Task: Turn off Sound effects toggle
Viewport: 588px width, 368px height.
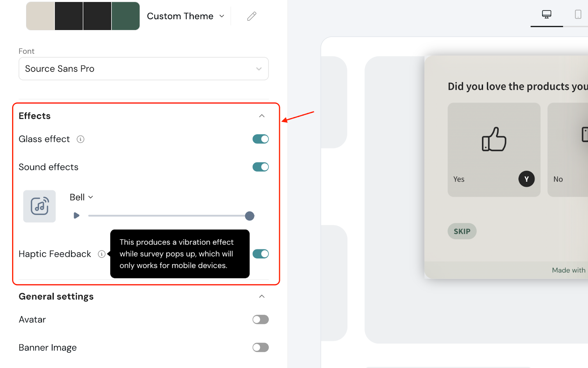Action: pyautogui.click(x=261, y=167)
